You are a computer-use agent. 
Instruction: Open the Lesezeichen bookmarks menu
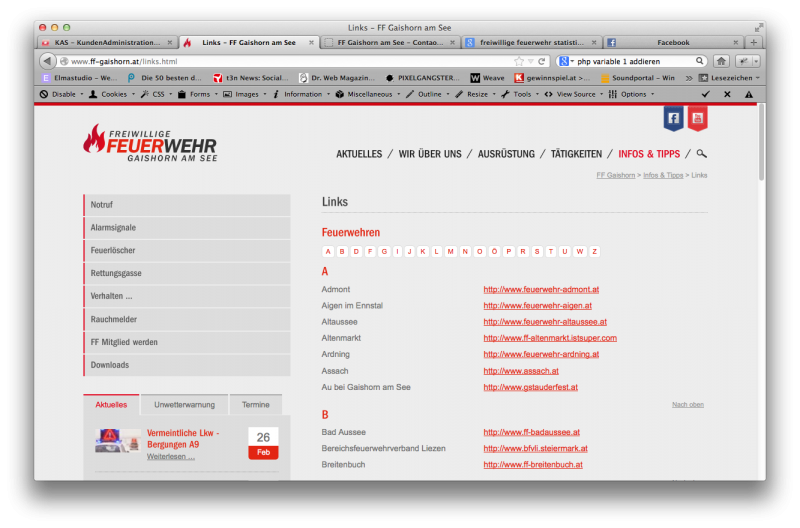pyautogui.click(x=729, y=78)
